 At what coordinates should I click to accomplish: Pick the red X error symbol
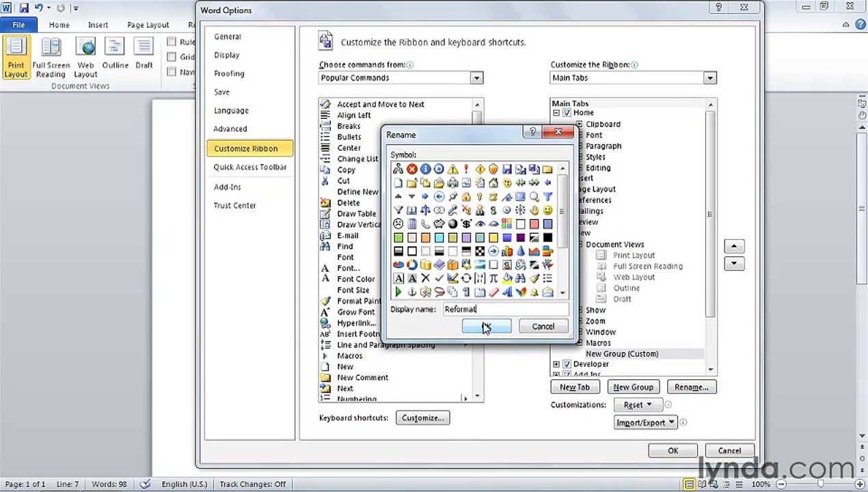(412, 169)
